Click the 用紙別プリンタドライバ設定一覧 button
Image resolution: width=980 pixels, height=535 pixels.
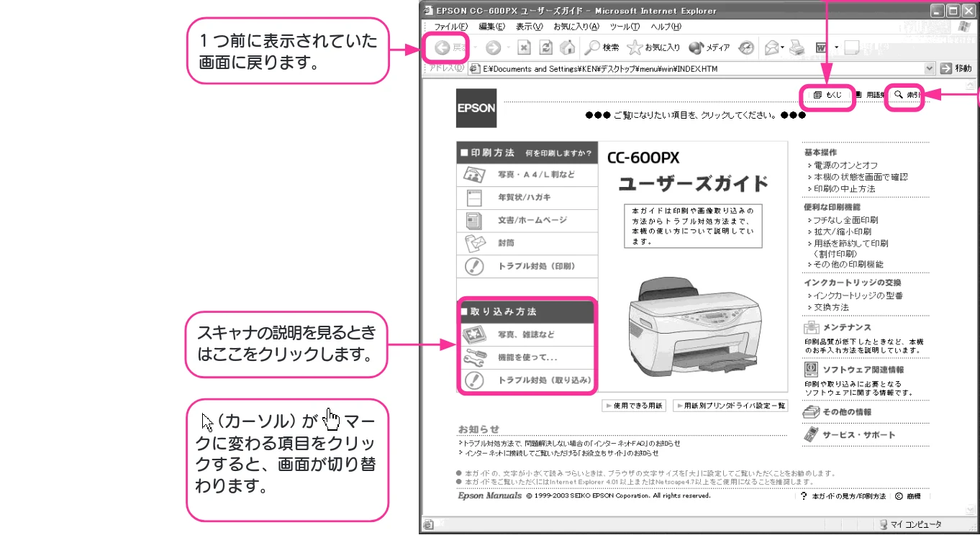pos(730,406)
